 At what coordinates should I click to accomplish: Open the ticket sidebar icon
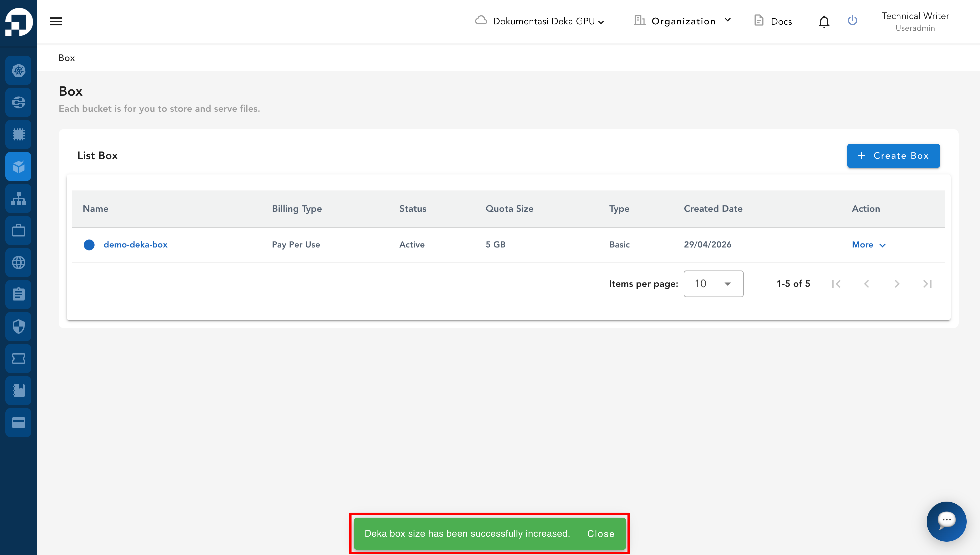18,358
